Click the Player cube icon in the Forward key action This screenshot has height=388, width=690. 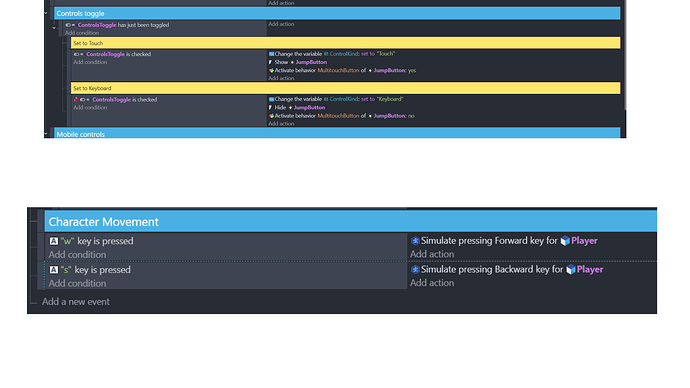coord(565,241)
